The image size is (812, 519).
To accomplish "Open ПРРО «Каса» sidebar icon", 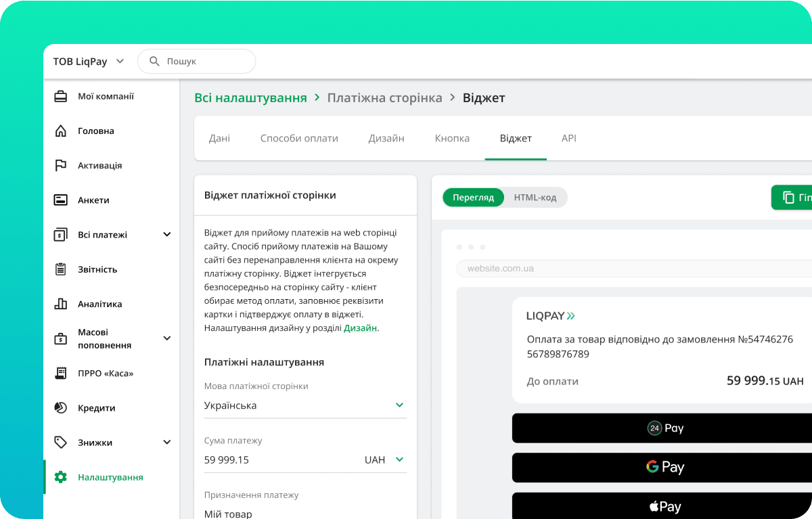I will pyautogui.click(x=61, y=373).
